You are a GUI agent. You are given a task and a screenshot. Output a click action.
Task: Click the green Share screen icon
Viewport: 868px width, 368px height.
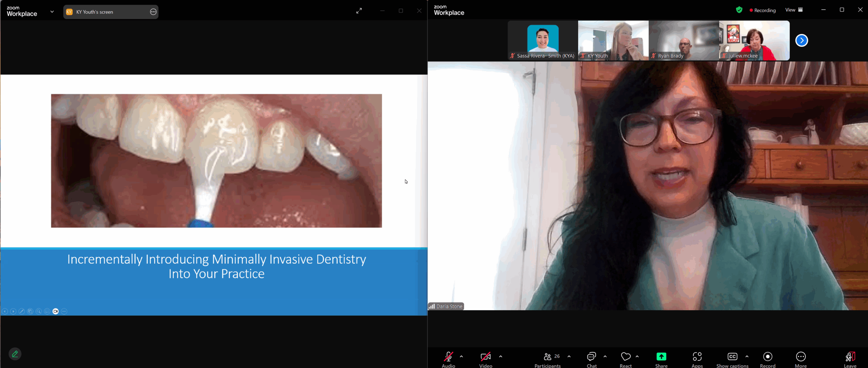(661, 356)
